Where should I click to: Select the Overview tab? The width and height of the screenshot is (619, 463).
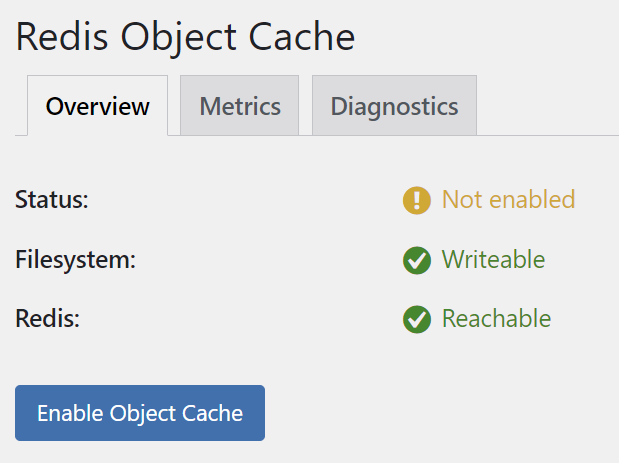(x=98, y=106)
